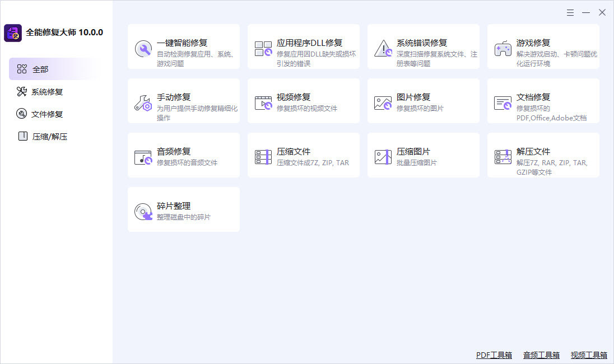614x364 pixels.
Task: Click the 游戏修复 title
Action: pyautogui.click(x=533, y=43)
